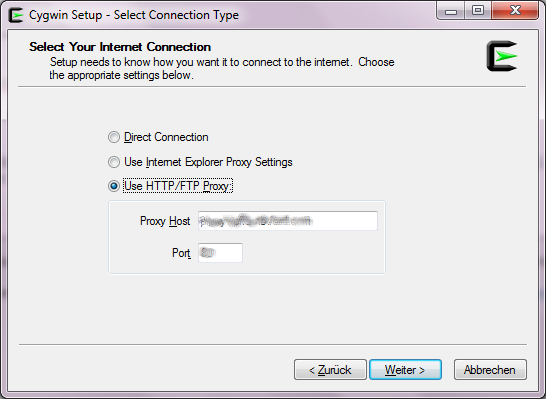Choose Use Internet Explorer Proxy Settings radio
The image size is (546, 399).
click(x=114, y=162)
